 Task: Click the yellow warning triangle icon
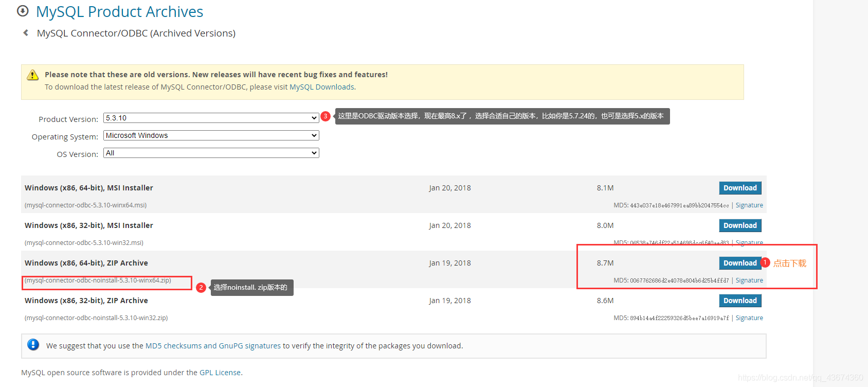pyautogui.click(x=33, y=75)
